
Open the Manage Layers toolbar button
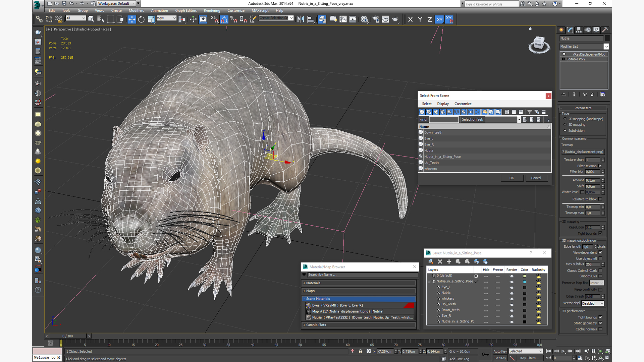coord(322,19)
